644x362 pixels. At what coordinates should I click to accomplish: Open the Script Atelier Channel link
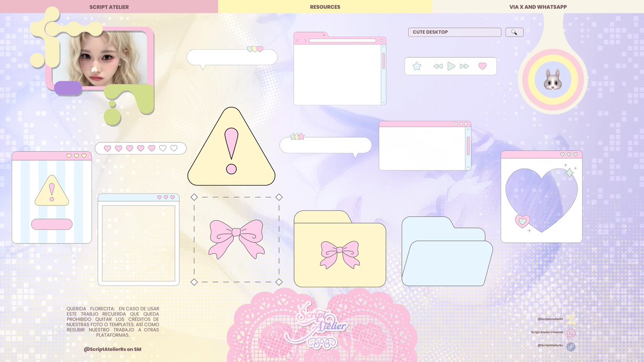pyautogui.click(x=547, y=333)
